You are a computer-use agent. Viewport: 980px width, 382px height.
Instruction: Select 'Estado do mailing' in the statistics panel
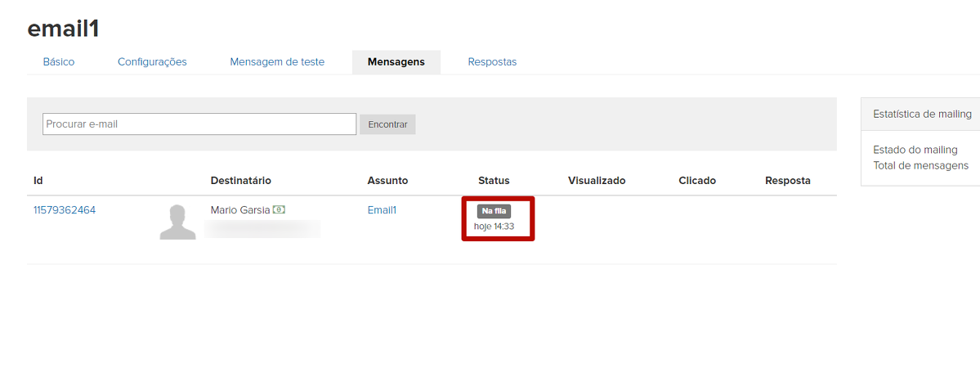[915, 150]
